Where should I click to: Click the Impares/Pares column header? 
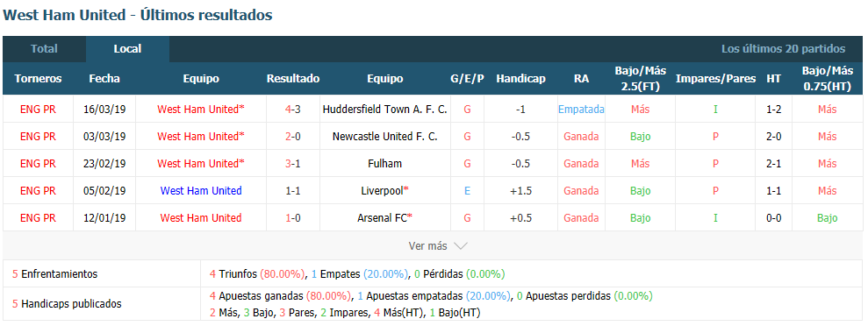pos(715,79)
